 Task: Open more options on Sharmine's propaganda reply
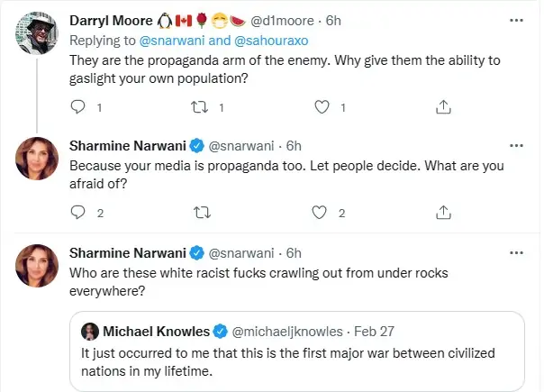515,144
